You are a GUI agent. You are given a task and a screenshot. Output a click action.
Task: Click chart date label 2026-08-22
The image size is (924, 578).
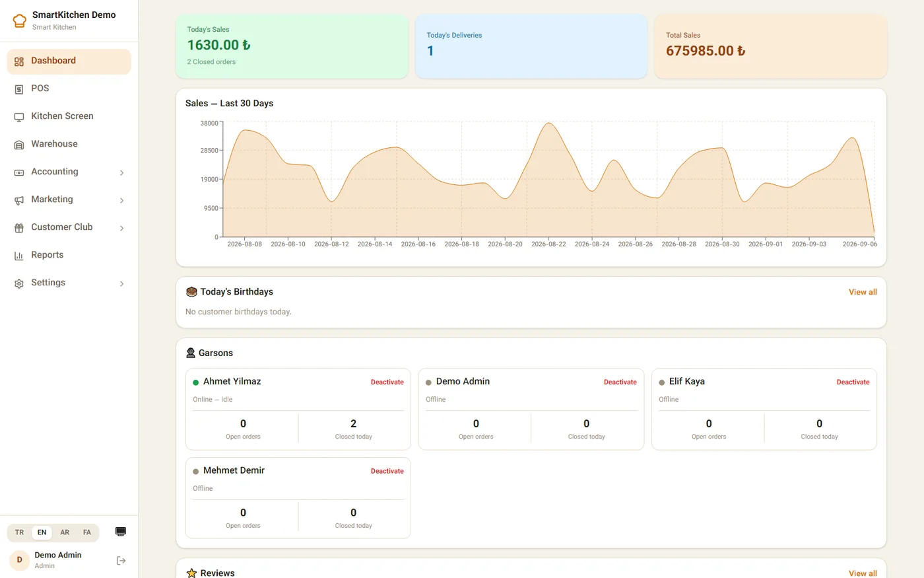[548, 244]
